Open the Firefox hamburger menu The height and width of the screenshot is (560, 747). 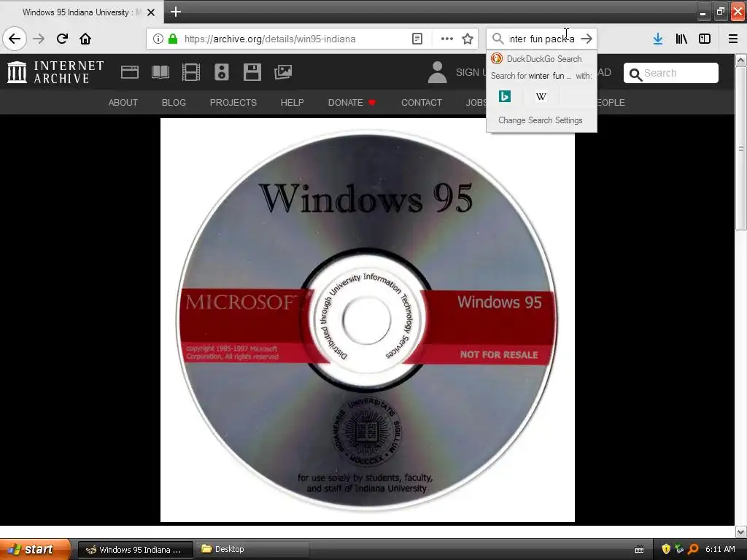pyautogui.click(x=733, y=39)
